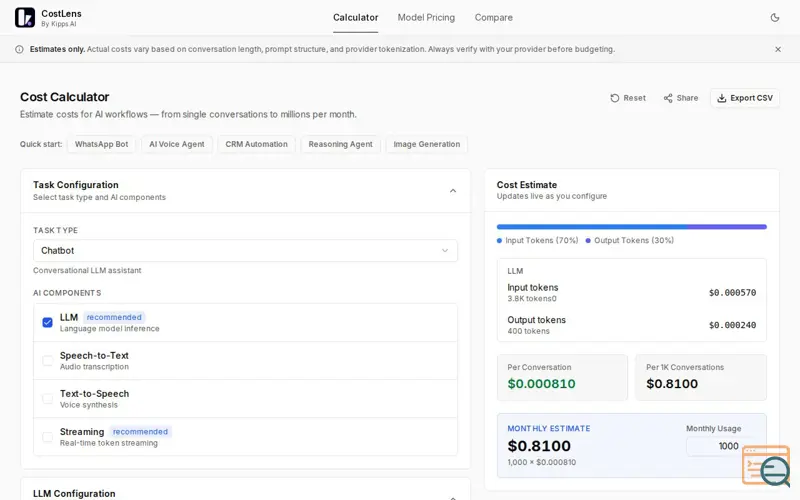The image size is (800, 500).
Task: Enable the Speech-to-Text checkbox
Action: point(47,361)
